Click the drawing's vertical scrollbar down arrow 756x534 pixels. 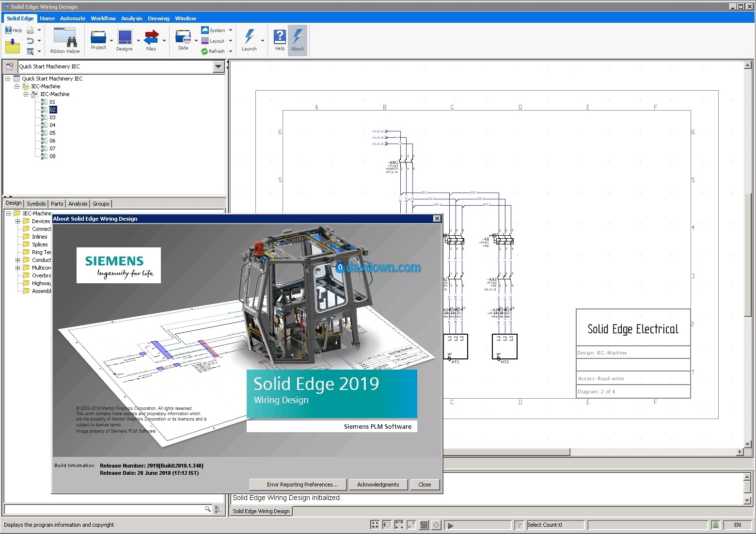(747, 444)
